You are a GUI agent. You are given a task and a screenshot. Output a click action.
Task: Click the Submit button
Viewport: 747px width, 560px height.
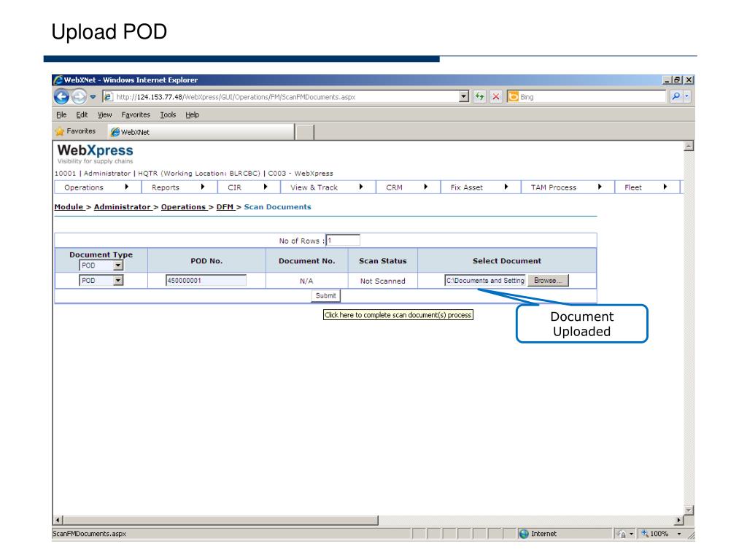[x=326, y=296]
